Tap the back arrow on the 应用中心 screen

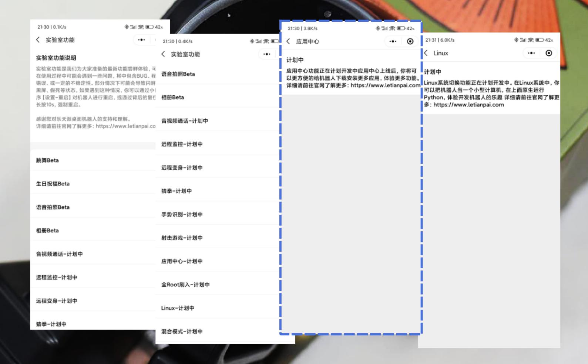(x=288, y=41)
